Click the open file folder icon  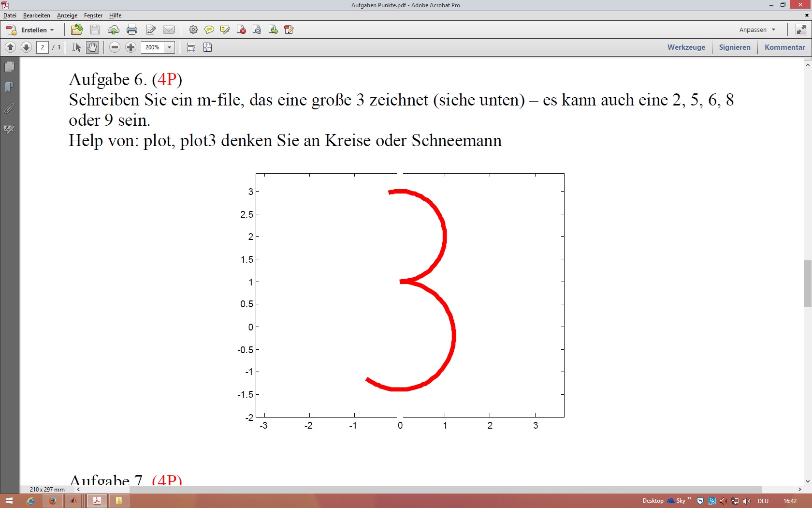[x=76, y=30]
